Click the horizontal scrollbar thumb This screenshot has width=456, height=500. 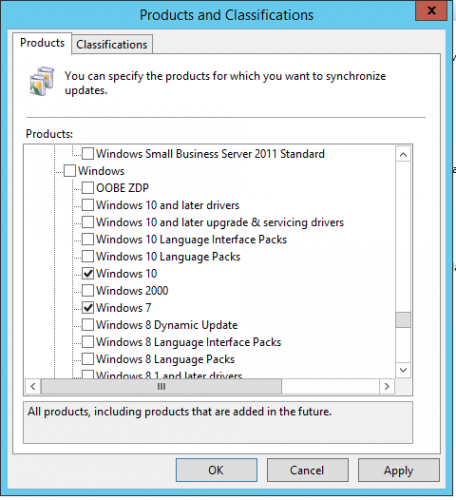point(161,387)
